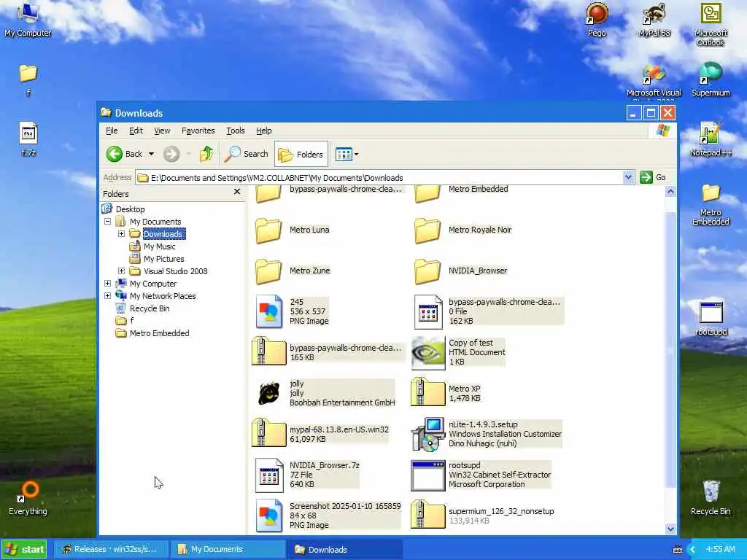Expand hidden system tray icons arrow
747x560 pixels.
(692, 550)
